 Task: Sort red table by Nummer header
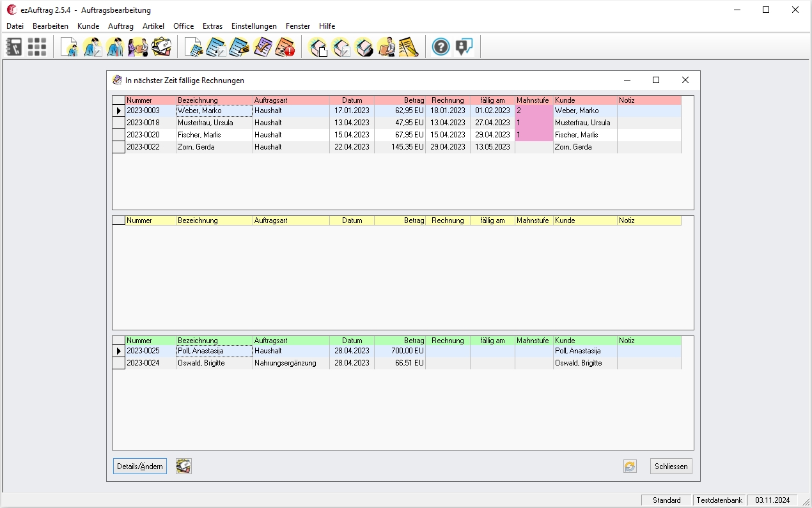tap(150, 100)
